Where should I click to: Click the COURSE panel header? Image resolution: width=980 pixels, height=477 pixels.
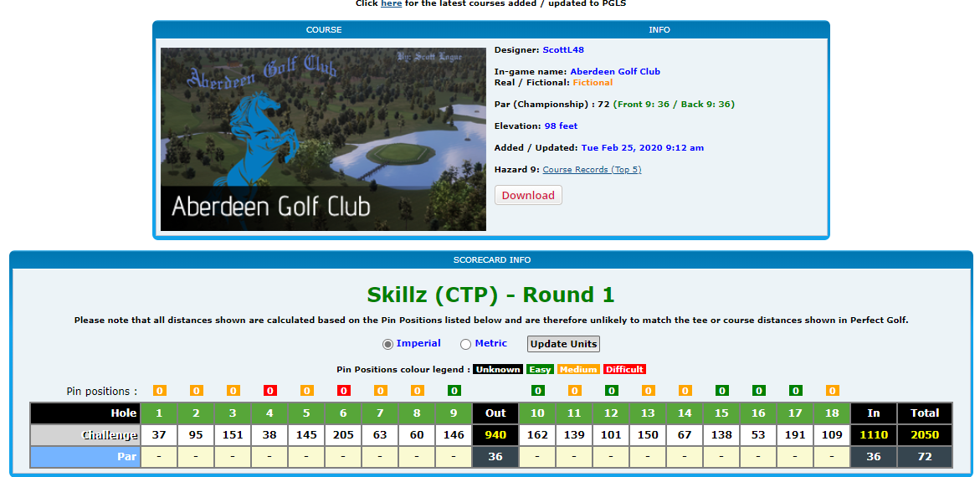point(324,30)
